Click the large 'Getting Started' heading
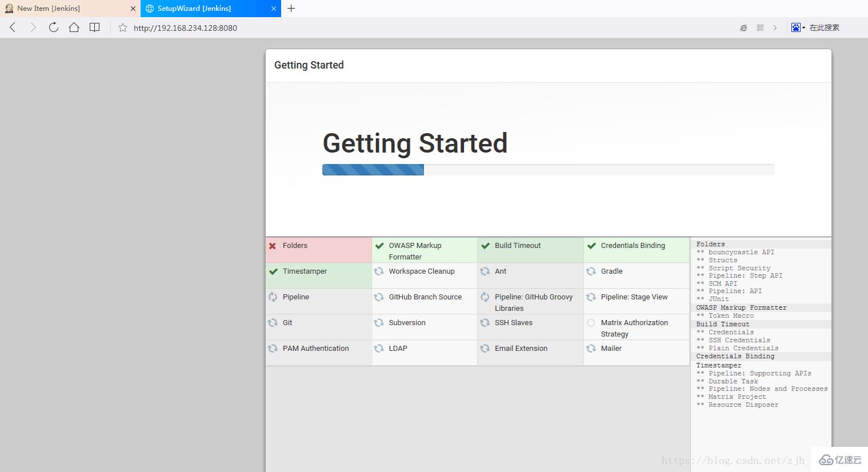 [415, 143]
